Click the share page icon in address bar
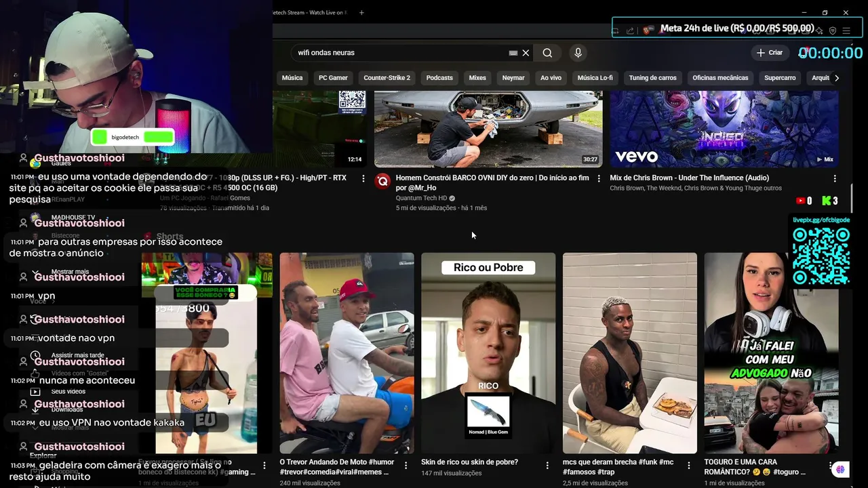This screenshot has height=488, width=868. [631, 30]
